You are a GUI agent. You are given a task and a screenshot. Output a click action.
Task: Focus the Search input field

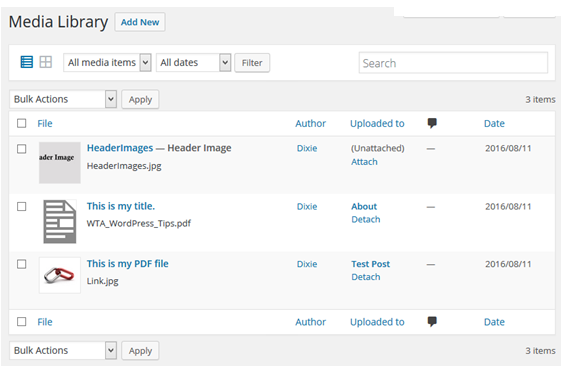(453, 63)
